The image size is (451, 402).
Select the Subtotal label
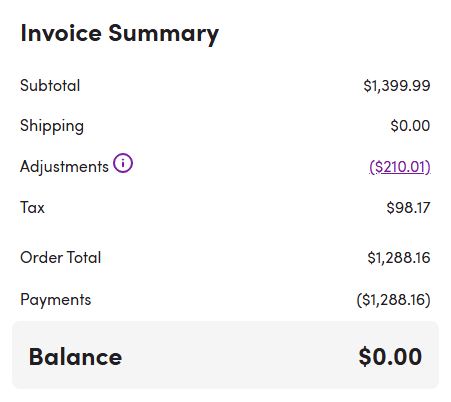point(50,85)
